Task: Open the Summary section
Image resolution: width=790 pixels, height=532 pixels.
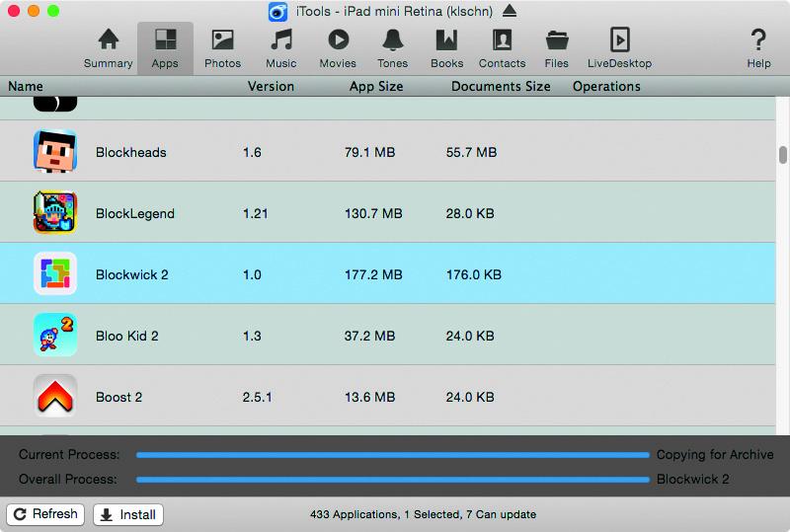Action: click(x=109, y=49)
